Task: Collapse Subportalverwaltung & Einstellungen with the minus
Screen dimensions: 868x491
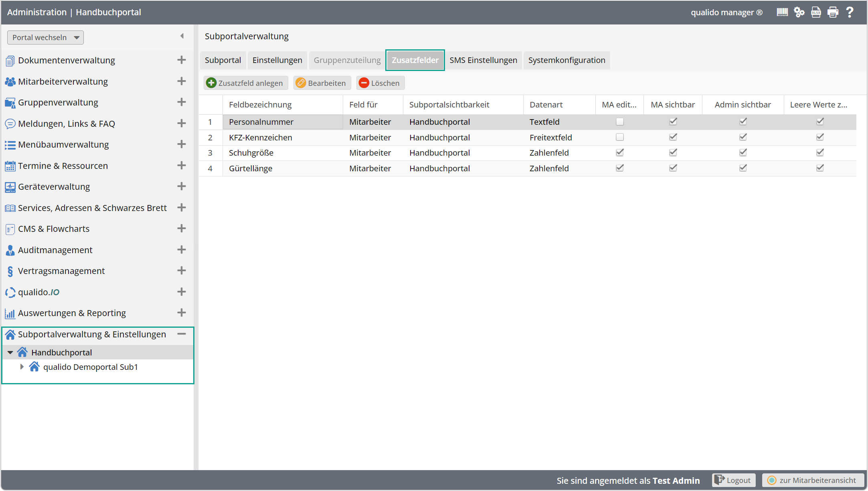Action: (182, 334)
